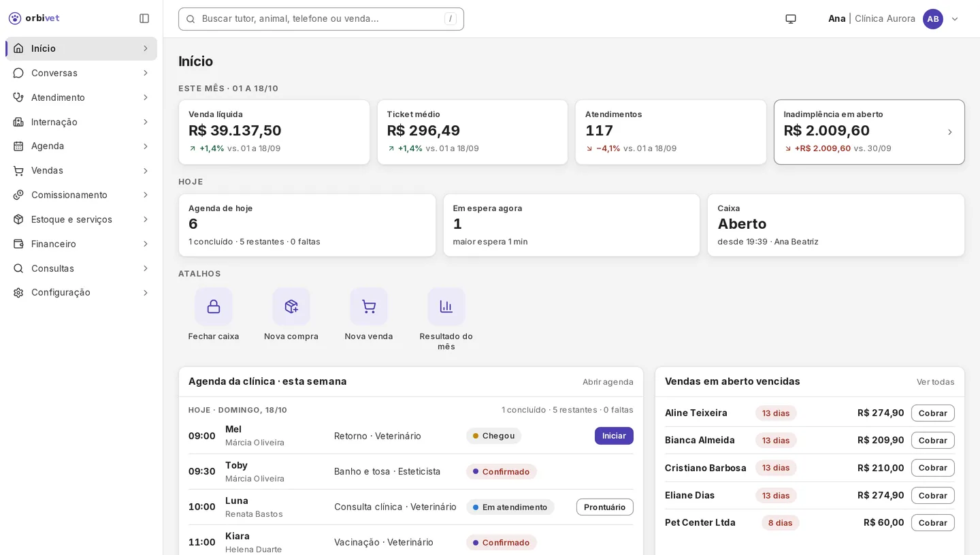Focus the search tutor, animal field
This screenshot has width=980, height=555.
point(321,19)
